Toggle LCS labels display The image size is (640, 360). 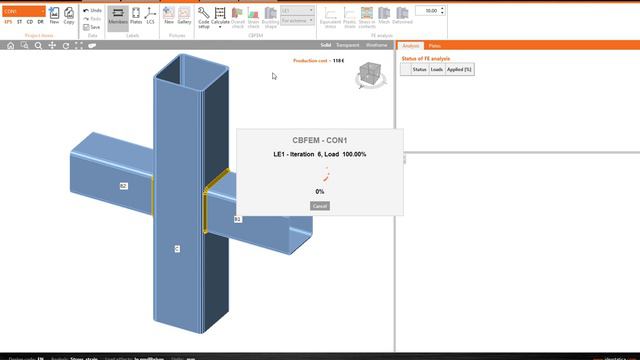(150, 16)
